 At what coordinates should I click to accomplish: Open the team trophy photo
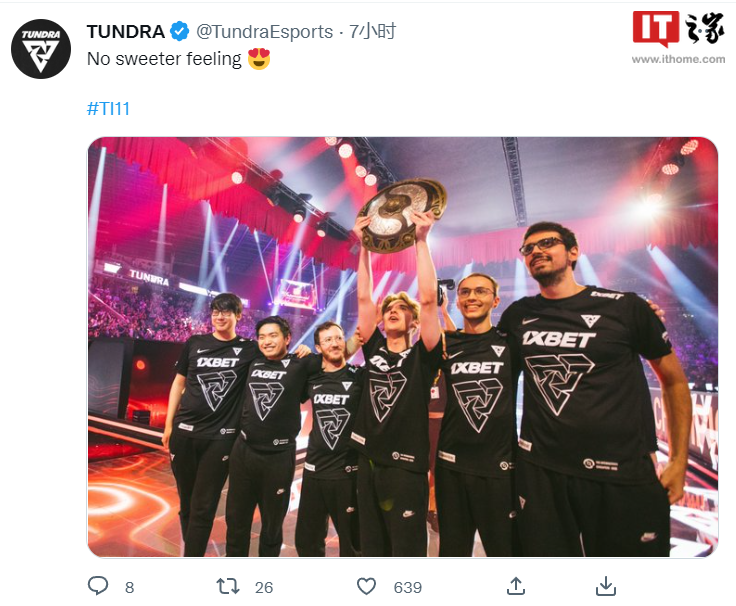[403, 347]
